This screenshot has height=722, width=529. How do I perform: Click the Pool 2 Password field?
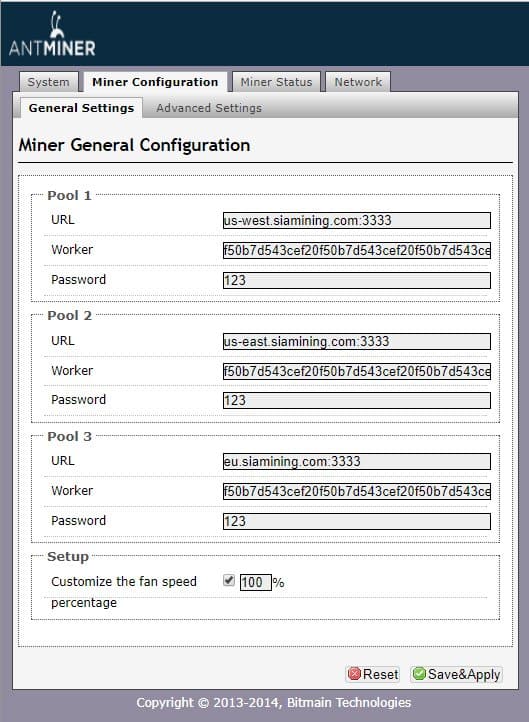point(357,400)
